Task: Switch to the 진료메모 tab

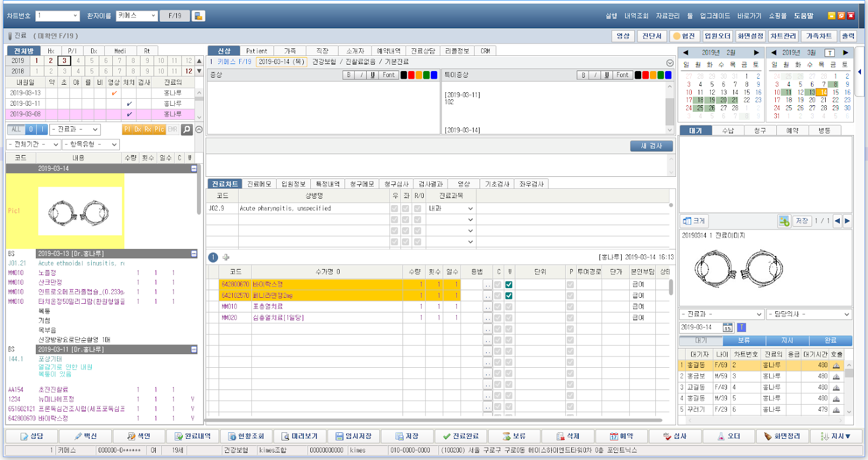Action: tap(259, 184)
